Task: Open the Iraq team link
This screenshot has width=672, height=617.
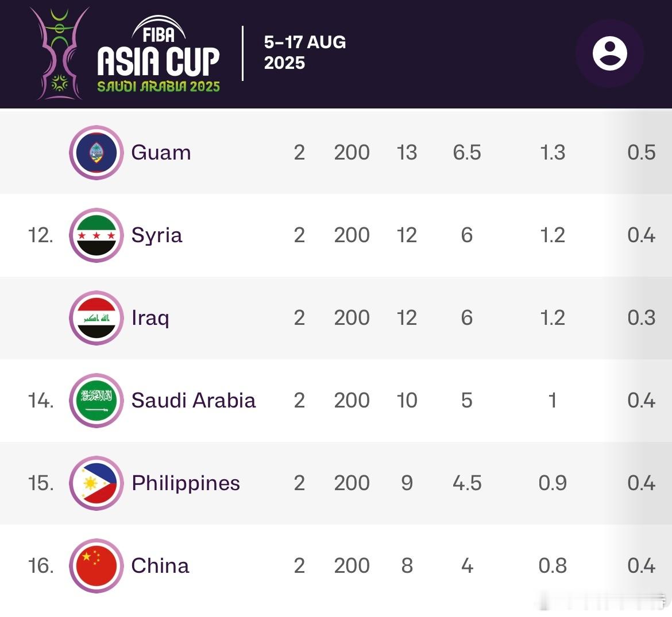Action: pos(150,319)
